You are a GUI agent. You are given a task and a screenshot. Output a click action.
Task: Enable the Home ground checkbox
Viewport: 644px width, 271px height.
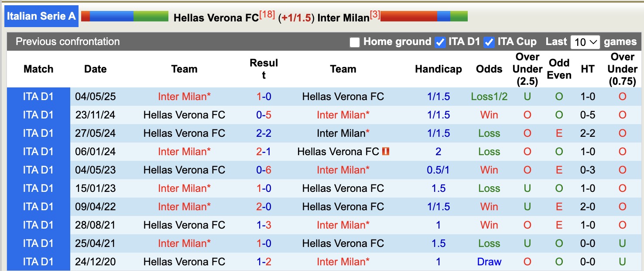pos(355,42)
